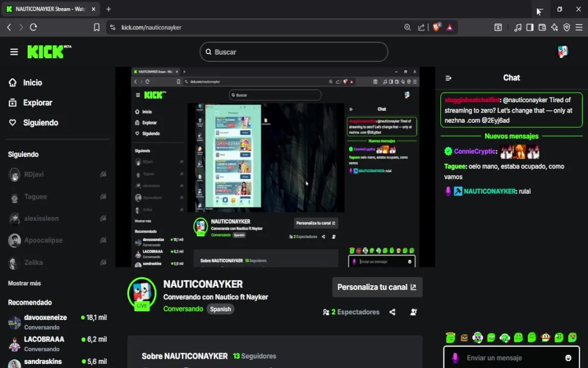The height and width of the screenshot is (368, 588).
Task: Open the emoji picker in chat input
Action: [x=568, y=358]
